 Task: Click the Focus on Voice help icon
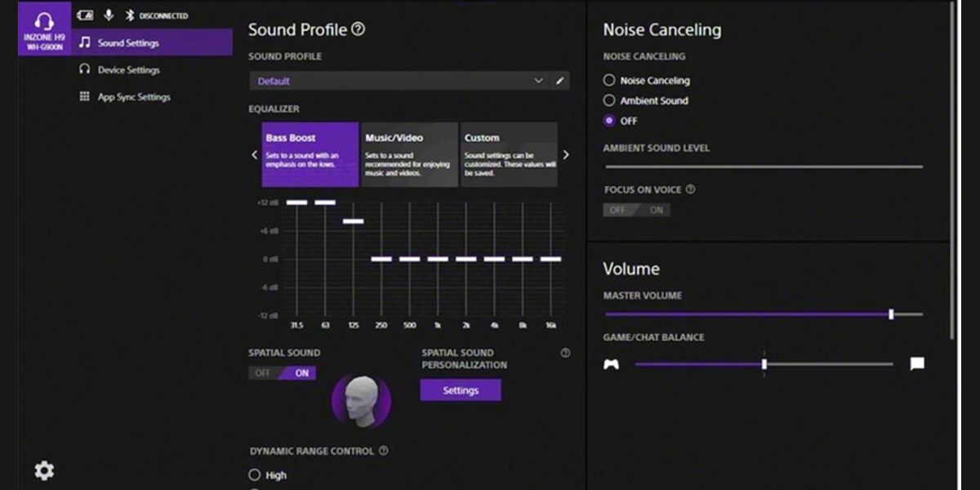click(690, 189)
